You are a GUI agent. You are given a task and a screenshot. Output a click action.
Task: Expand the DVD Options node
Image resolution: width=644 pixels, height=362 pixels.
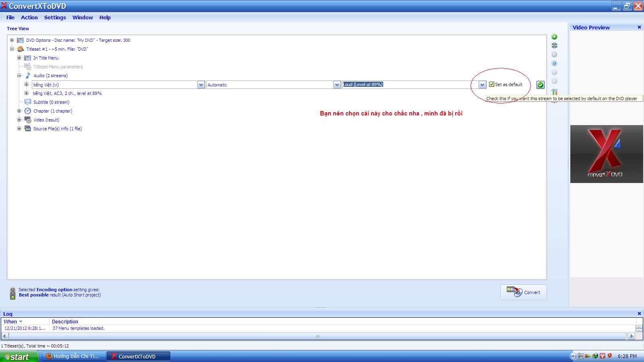12,40
